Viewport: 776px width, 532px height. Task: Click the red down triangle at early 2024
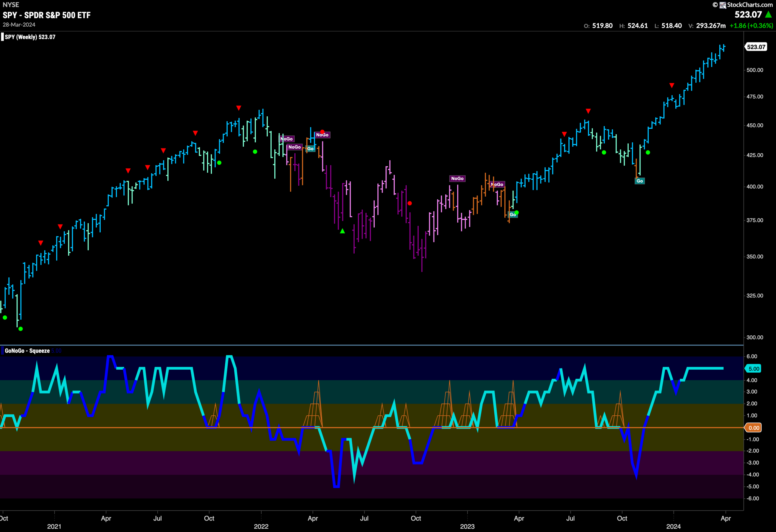[x=672, y=85]
